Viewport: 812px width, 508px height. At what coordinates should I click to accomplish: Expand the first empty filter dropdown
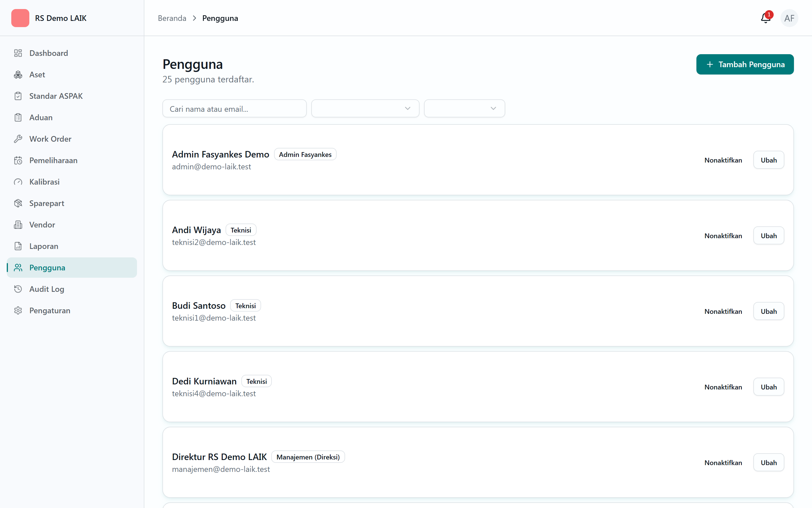(365, 109)
